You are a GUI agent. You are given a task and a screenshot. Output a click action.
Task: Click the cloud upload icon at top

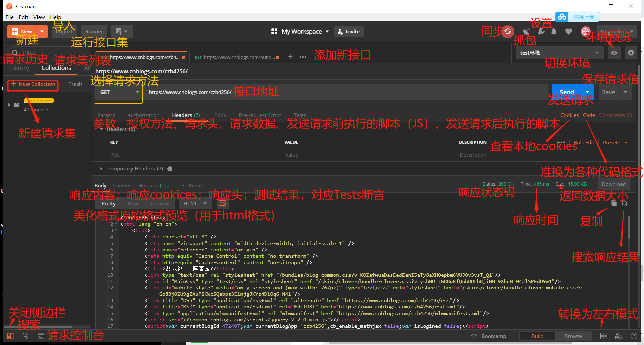(x=562, y=17)
